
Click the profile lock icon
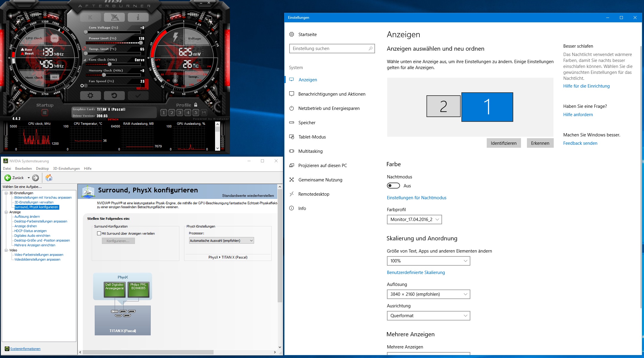[196, 105]
